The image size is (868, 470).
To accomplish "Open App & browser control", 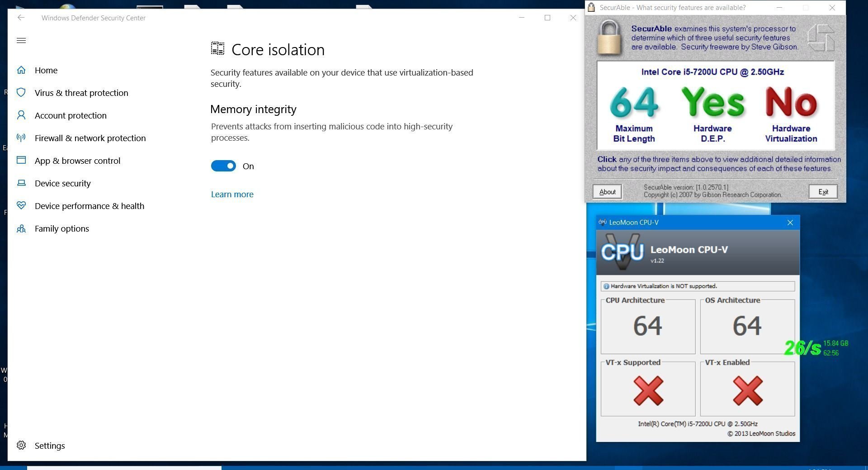I will [77, 161].
